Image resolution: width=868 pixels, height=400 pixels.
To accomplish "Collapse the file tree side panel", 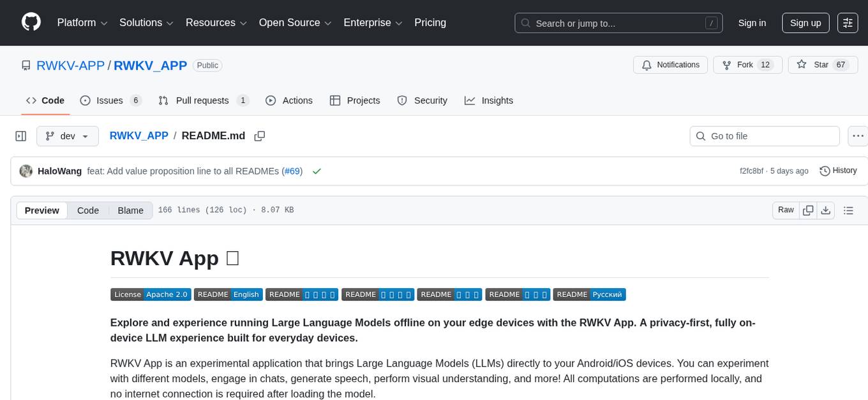I will coord(20,136).
